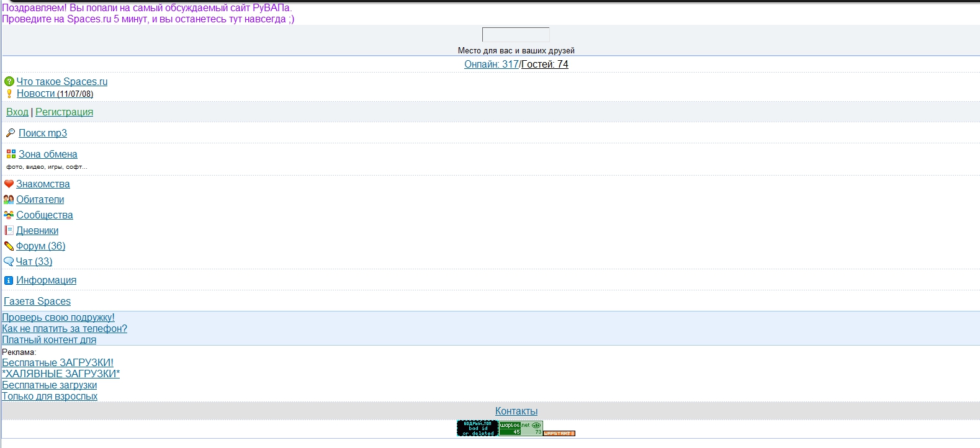
Task: Open the Онлайн: 317 link
Action: 492,64
